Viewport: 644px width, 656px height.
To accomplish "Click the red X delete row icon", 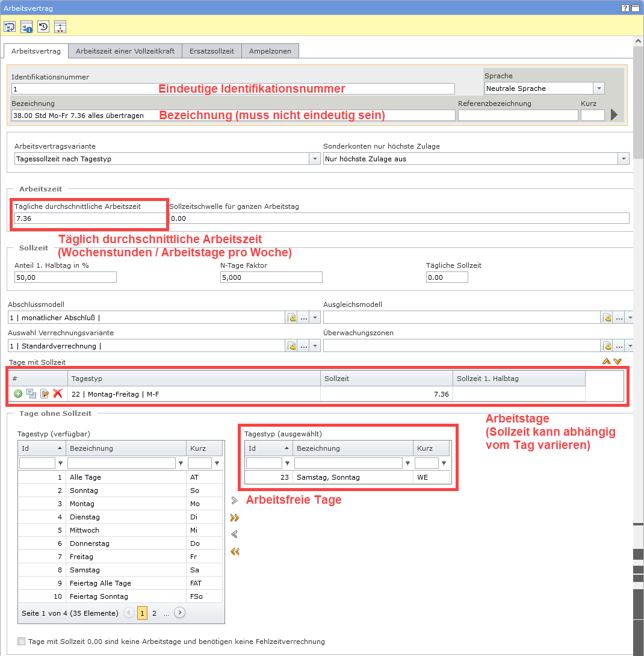I will click(x=58, y=394).
